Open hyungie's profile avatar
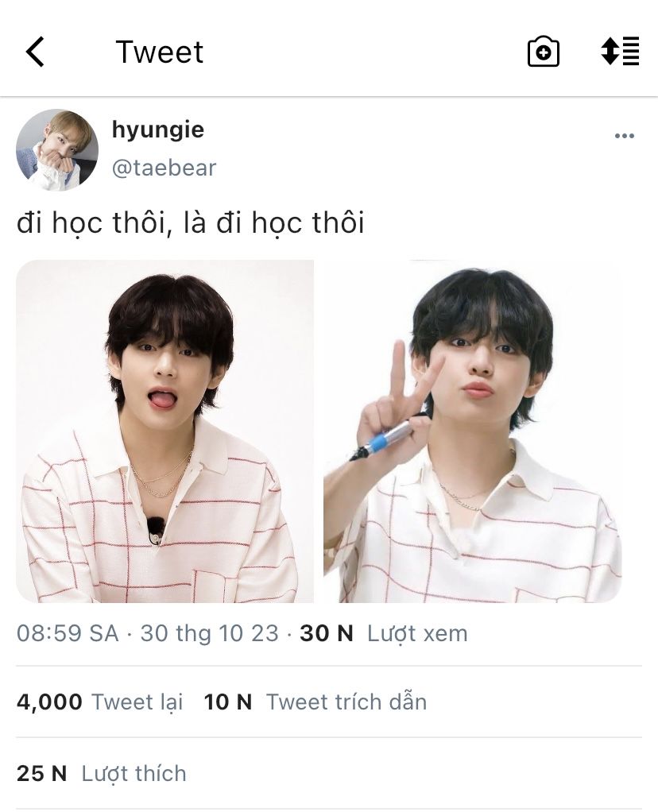 point(57,150)
